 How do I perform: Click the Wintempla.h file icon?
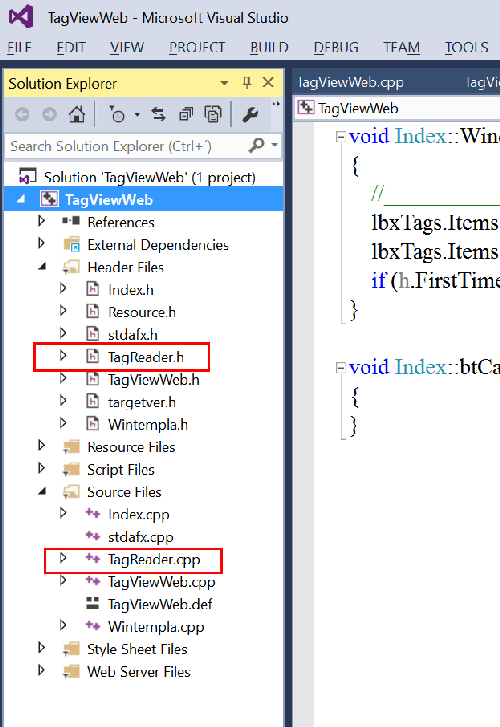(x=93, y=424)
